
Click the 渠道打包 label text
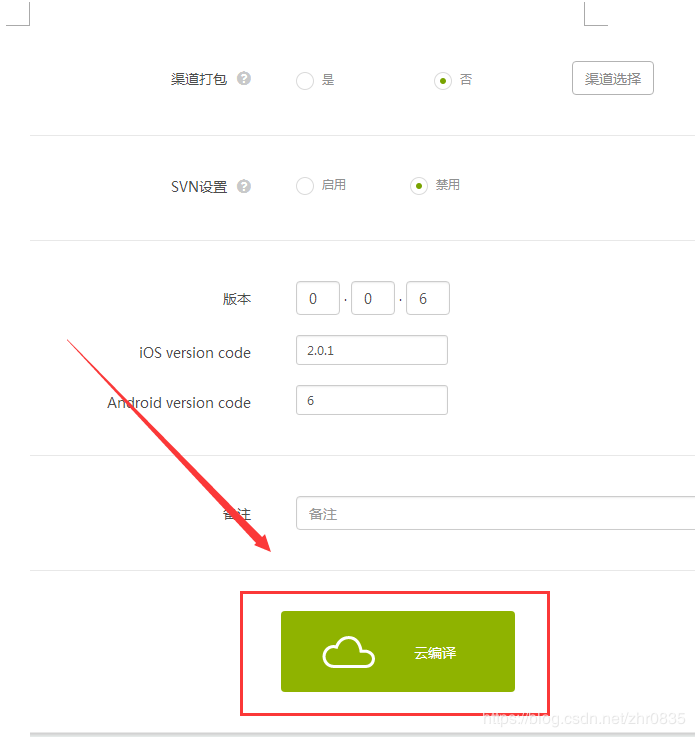click(x=199, y=79)
